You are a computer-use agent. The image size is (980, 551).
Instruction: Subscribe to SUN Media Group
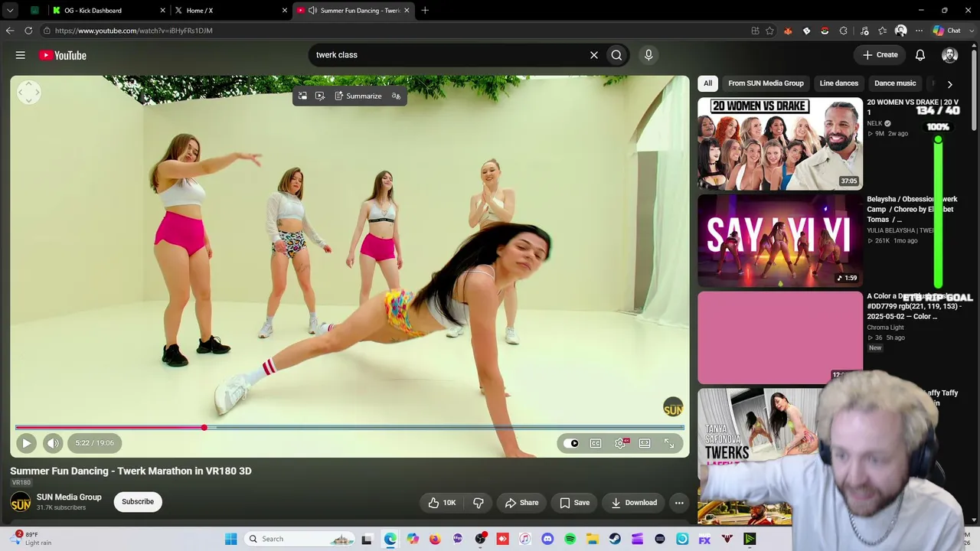click(138, 502)
